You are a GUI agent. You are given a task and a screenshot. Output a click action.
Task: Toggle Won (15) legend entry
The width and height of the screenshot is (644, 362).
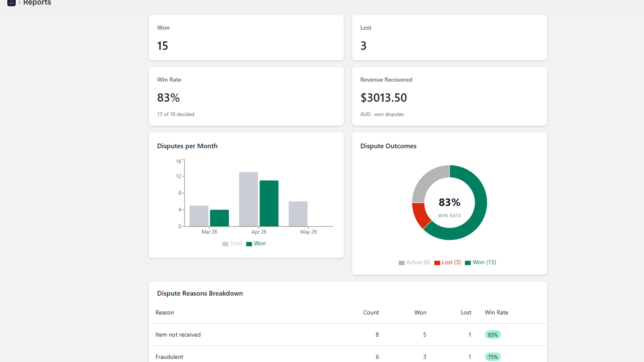tap(481, 262)
